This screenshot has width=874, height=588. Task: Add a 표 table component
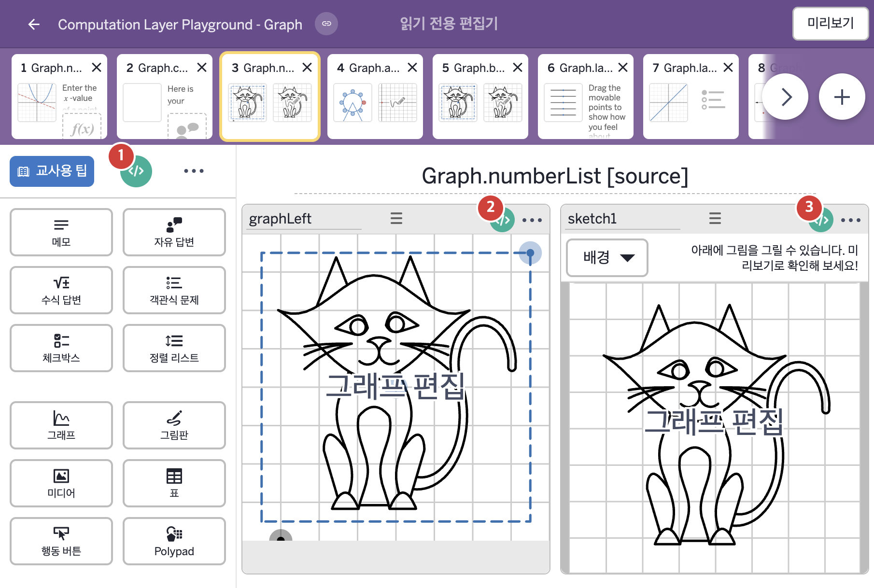click(174, 483)
